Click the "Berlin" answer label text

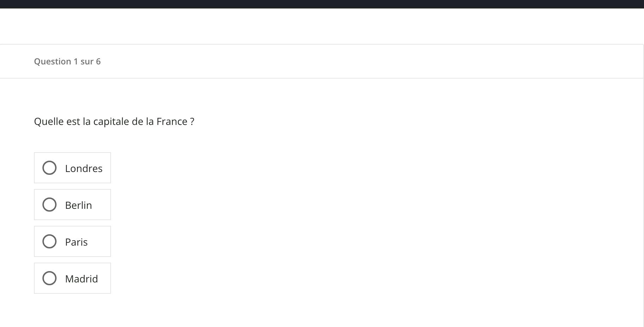[x=78, y=205]
